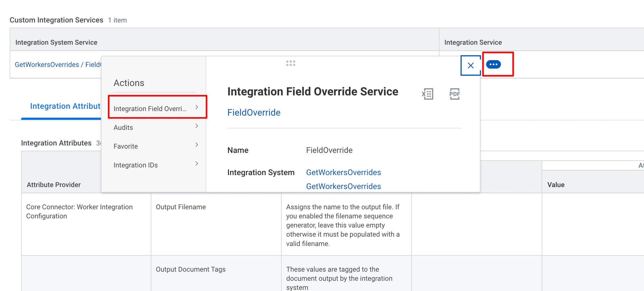This screenshot has width=644, height=291.
Task: Open the GetWorkersOverrides integration system link
Action: pyautogui.click(x=344, y=172)
